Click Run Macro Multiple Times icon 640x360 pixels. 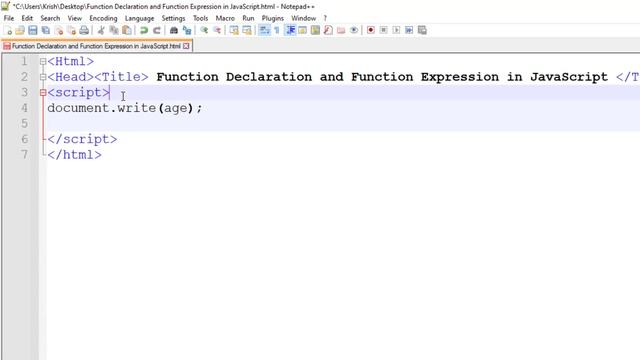click(x=409, y=30)
